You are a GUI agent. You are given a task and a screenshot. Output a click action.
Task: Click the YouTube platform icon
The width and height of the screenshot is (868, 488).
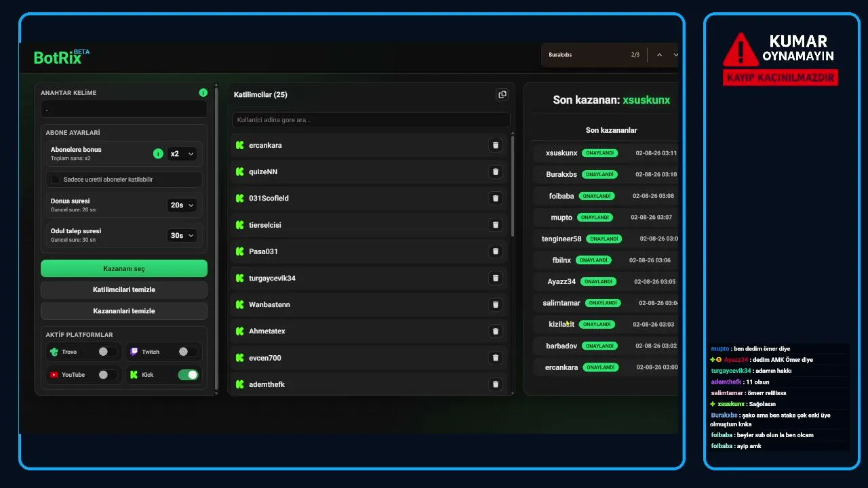54,375
